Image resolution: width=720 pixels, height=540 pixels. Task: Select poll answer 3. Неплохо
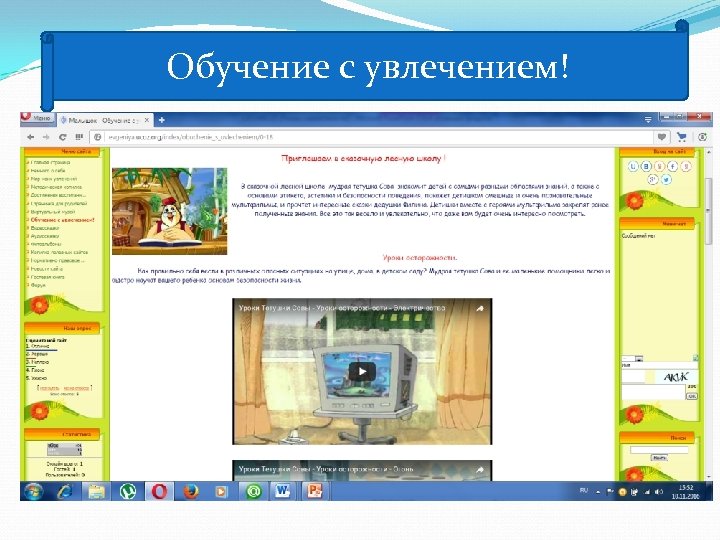tap(38, 362)
